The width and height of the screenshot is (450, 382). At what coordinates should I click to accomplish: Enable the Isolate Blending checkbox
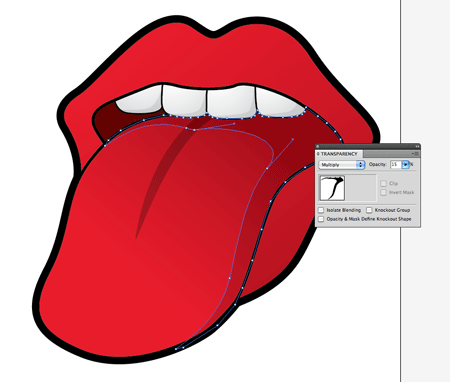[321, 210]
